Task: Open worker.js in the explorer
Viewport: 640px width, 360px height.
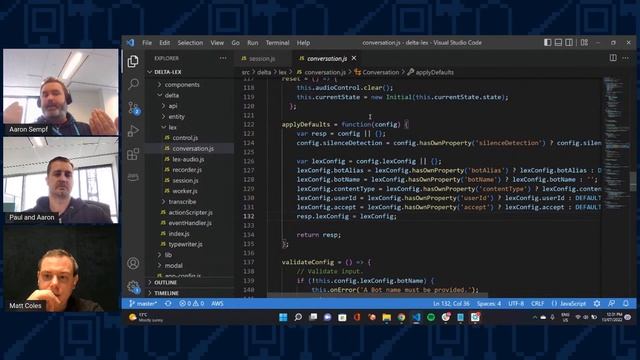Action: click(184, 191)
